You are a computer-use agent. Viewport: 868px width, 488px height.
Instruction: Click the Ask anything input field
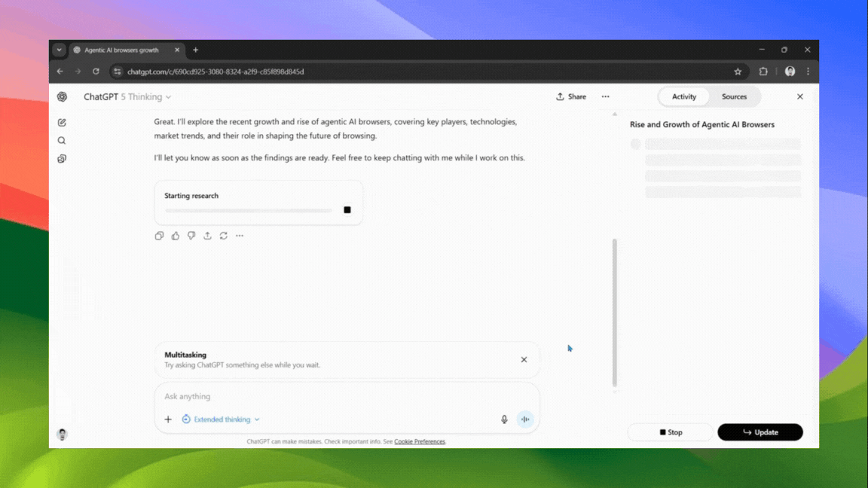(347, 396)
